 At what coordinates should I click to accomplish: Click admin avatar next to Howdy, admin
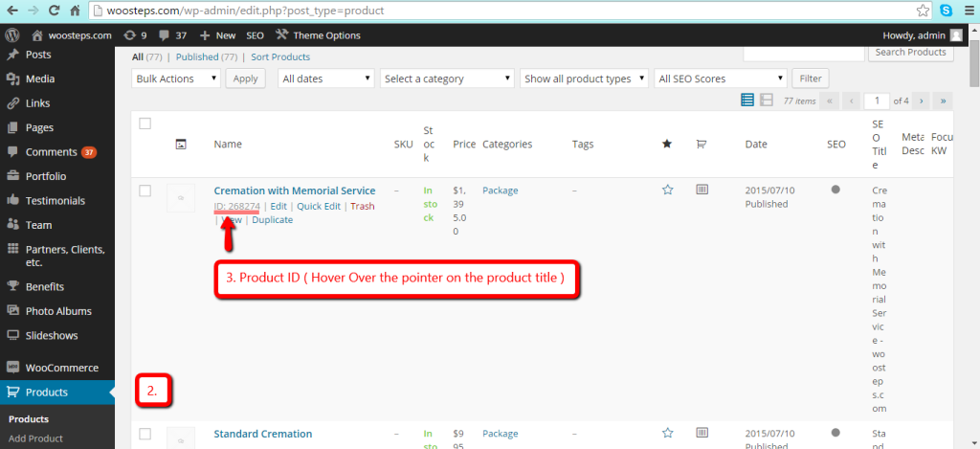click(x=956, y=35)
